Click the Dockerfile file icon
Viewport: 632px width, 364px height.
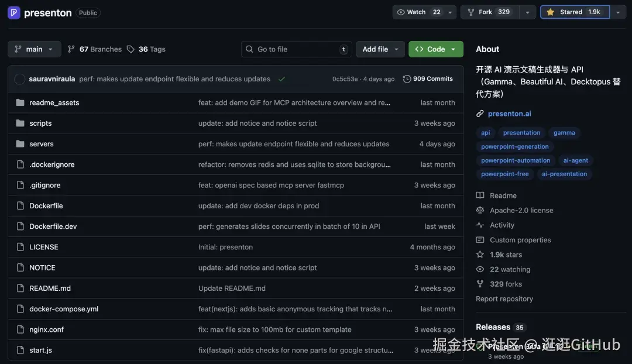20,205
